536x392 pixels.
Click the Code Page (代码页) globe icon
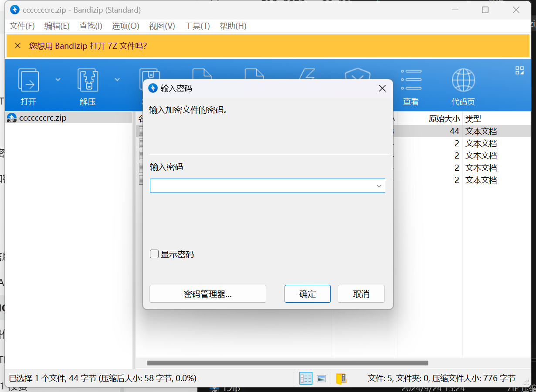(463, 80)
